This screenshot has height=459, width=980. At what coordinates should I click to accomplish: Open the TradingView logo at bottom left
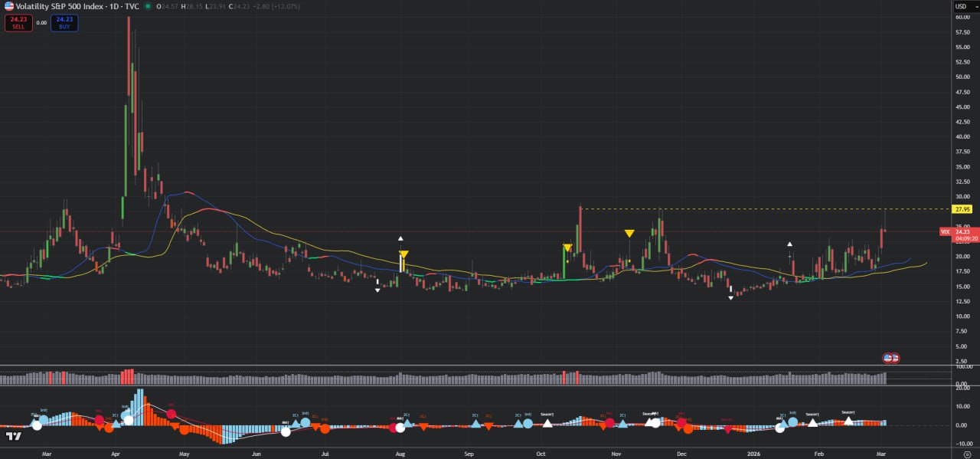(x=13, y=436)
